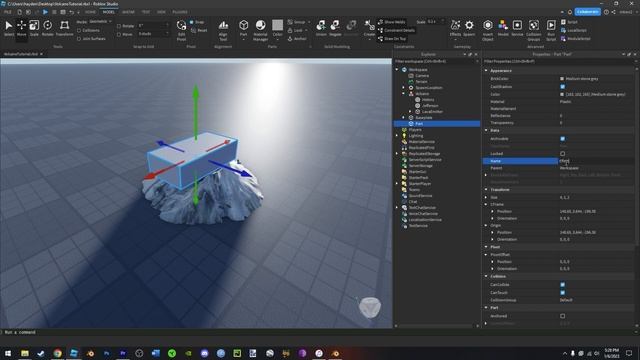Insert a new Part
Image resolution: width=640 pixels, height=360 pixels.
tap(244, 29)
